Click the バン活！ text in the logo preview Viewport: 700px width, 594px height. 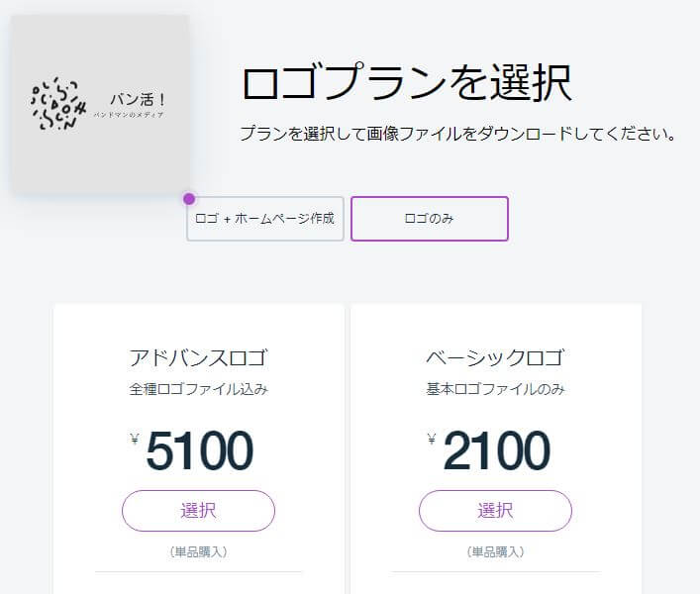point(138,99)
